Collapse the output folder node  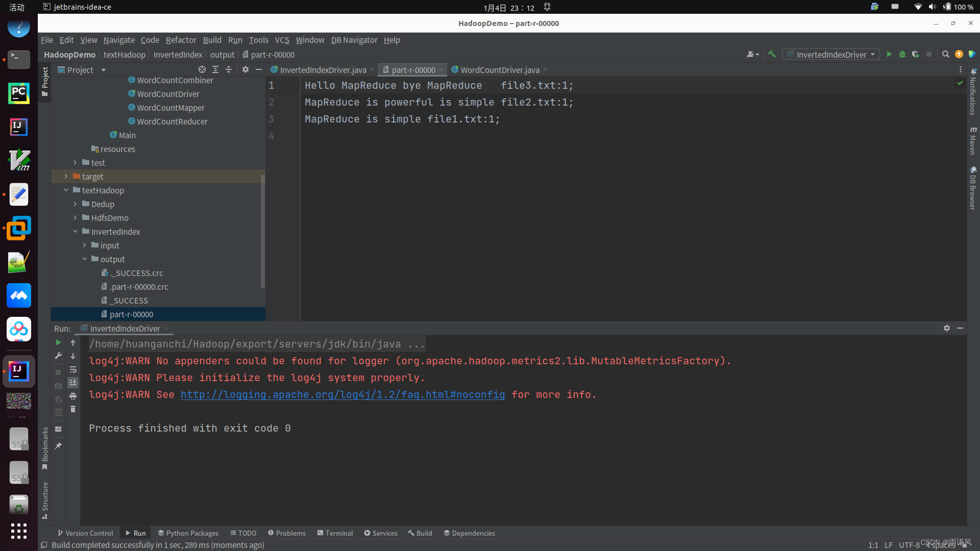(84, 259)
